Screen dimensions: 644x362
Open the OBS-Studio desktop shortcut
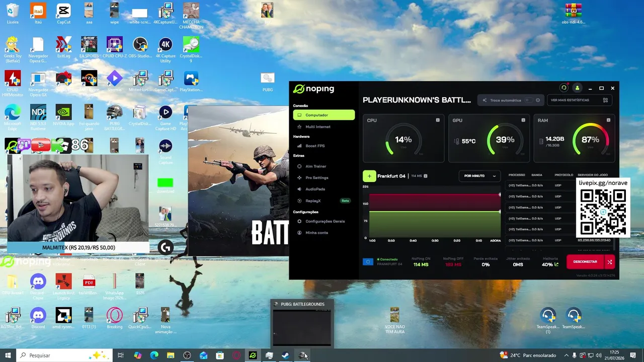(140, 48)
